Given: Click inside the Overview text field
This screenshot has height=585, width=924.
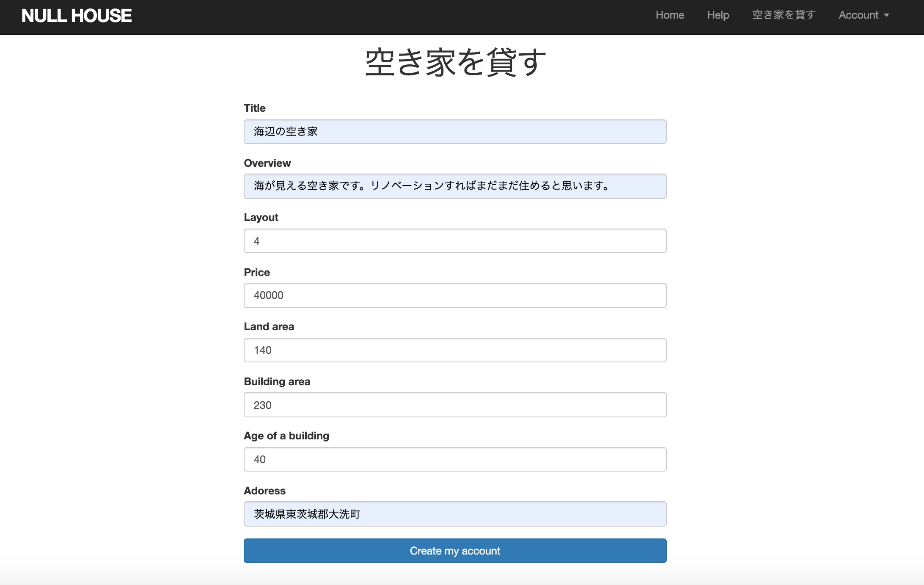Looking at the screenshot, I should click(455, 186).
